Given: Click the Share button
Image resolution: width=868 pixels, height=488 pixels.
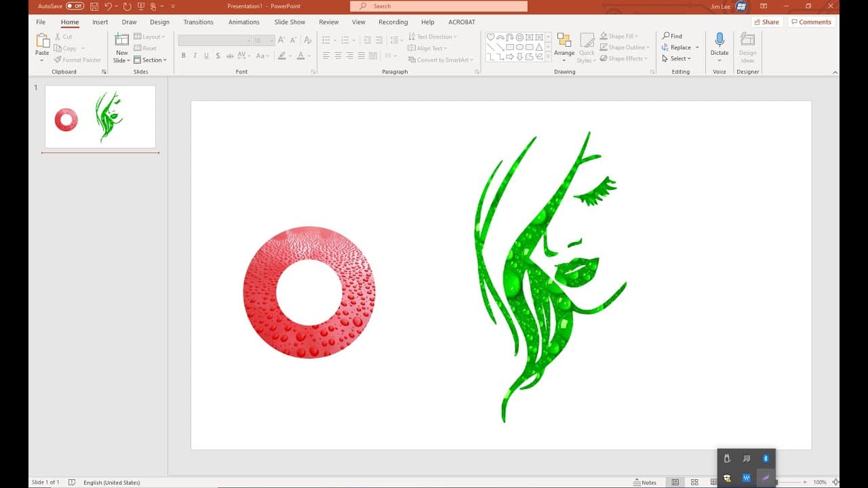Looking at the screenshot, I should click(766, 22).
